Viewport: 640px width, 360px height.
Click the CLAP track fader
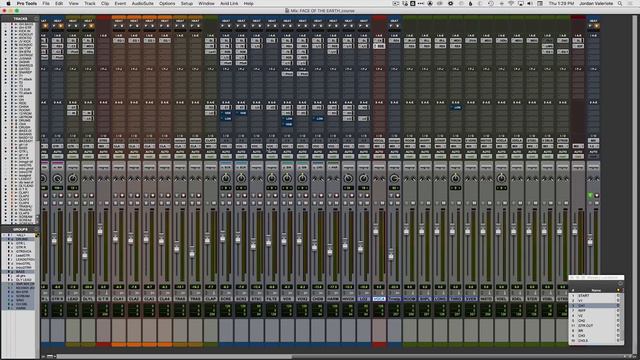(x=207, y=239)
